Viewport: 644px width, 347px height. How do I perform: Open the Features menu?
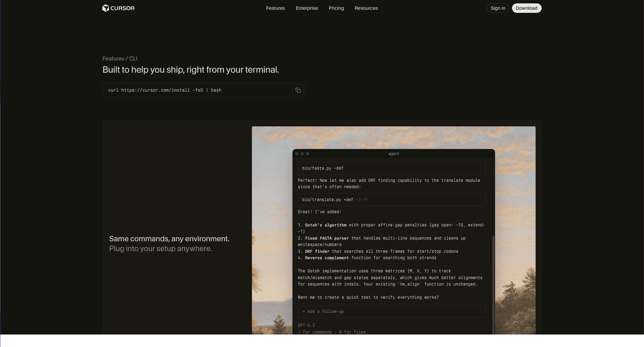[275, 8]
